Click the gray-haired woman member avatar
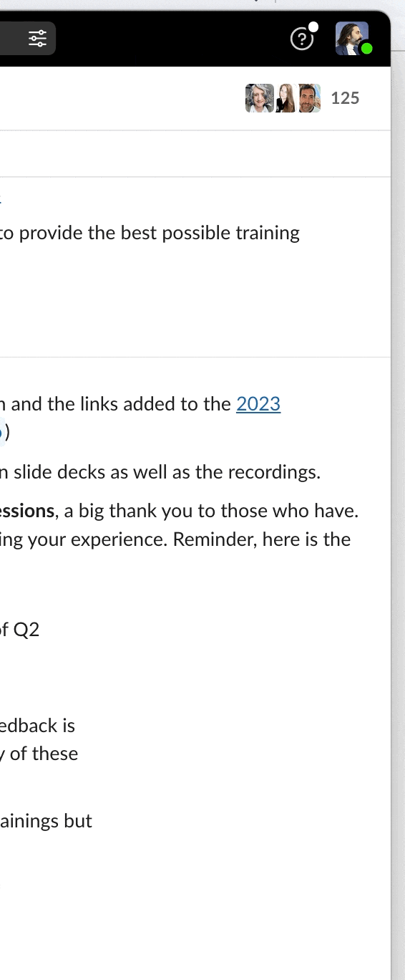The width and height of the screenshot is (405, 980). point(259,98)
